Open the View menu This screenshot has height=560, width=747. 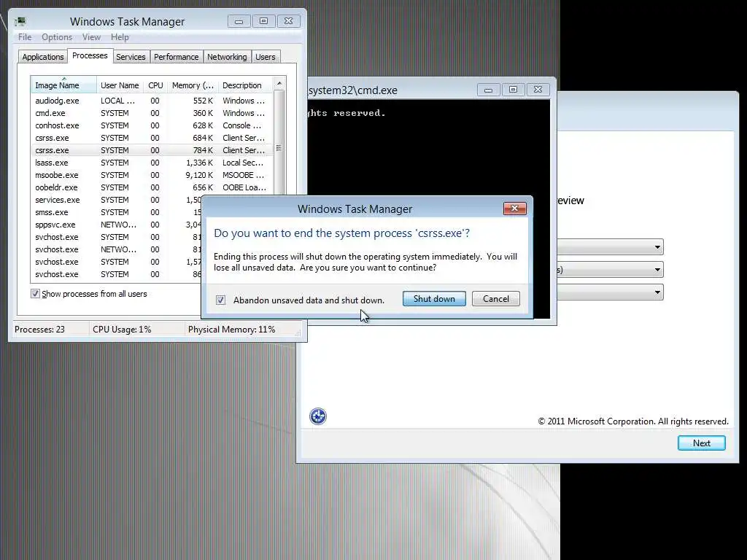91,37
